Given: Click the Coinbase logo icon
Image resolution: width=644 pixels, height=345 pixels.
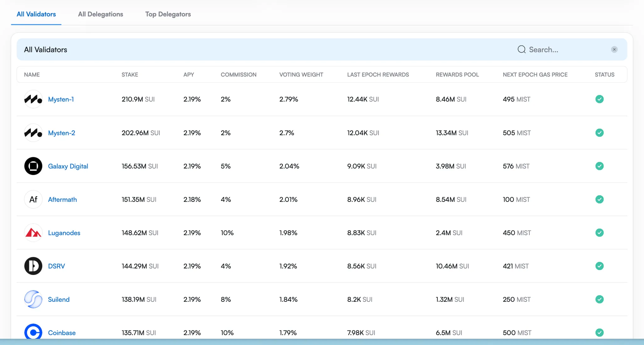Looking at the screenshot, I should (x=33, y=332).
